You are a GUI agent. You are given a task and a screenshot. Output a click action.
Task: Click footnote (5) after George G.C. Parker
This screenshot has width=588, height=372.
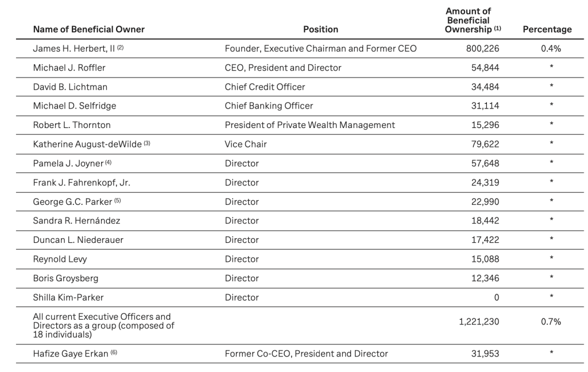click(118, 201)
